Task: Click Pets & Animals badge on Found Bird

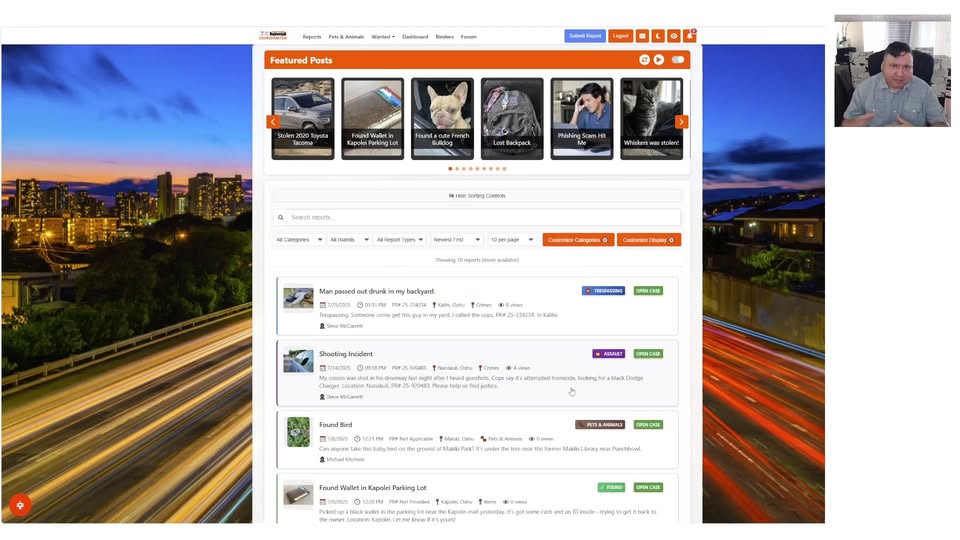Action: (600, 425)
